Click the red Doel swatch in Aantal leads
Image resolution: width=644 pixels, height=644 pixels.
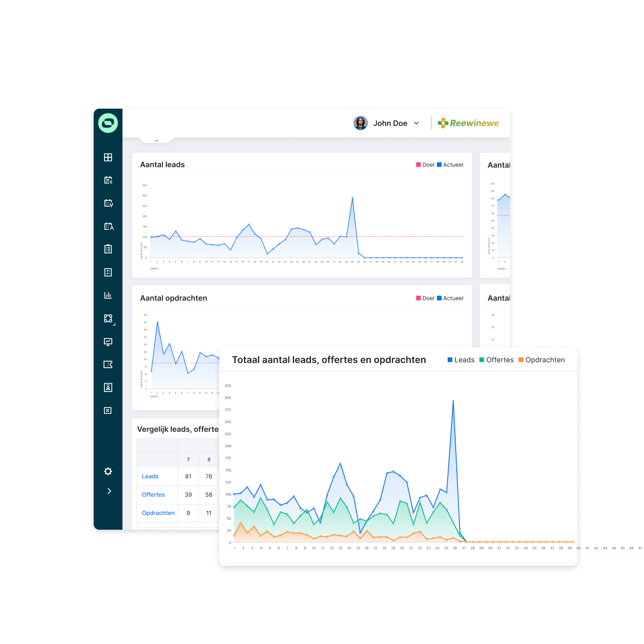(418, 165)
